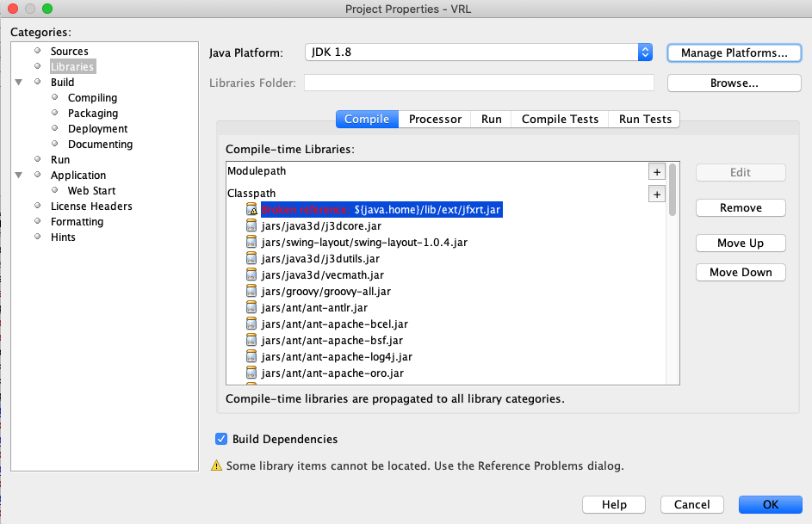Select the Run category in tree

pyautogui.click(x=60, y=160)
